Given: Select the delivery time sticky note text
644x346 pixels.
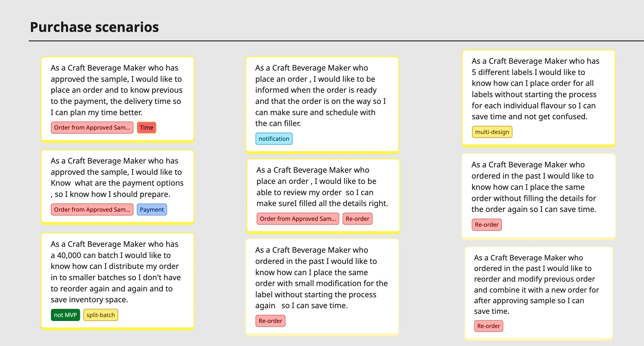Looking at the screenshot, I should click(116, 90).
